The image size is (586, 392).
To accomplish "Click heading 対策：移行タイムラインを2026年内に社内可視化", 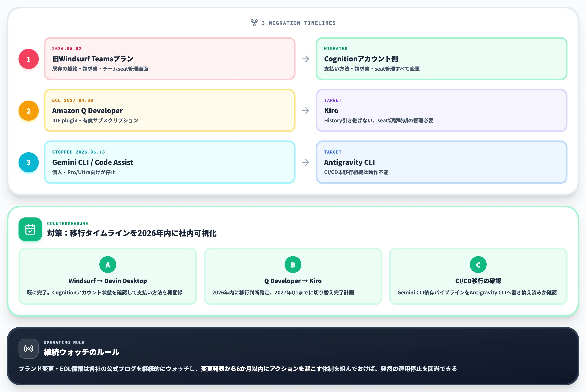I will click(x=132, y=233).
